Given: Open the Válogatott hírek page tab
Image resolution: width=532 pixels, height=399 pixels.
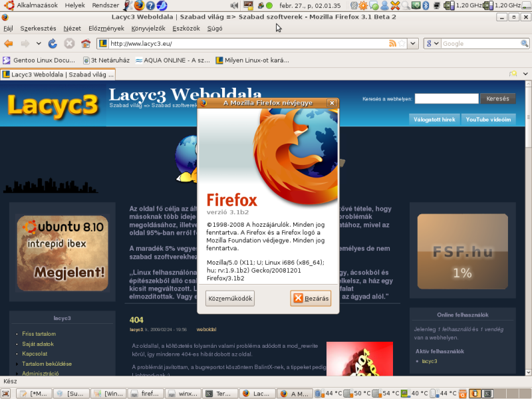Looking at the screenshot, I should point(434,120).
